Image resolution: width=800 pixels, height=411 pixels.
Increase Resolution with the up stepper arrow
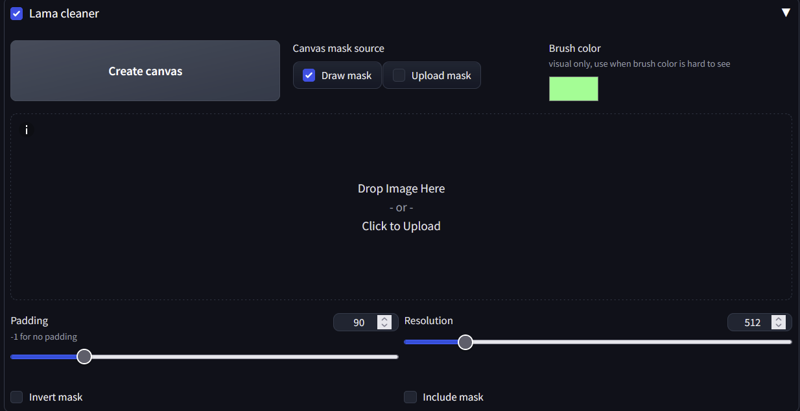(x=778, y=319)
